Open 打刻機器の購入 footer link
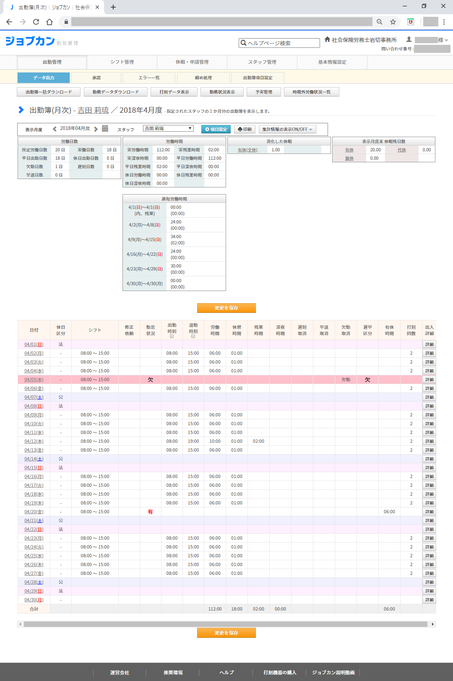453x681 pixels. tap(280, 672)
